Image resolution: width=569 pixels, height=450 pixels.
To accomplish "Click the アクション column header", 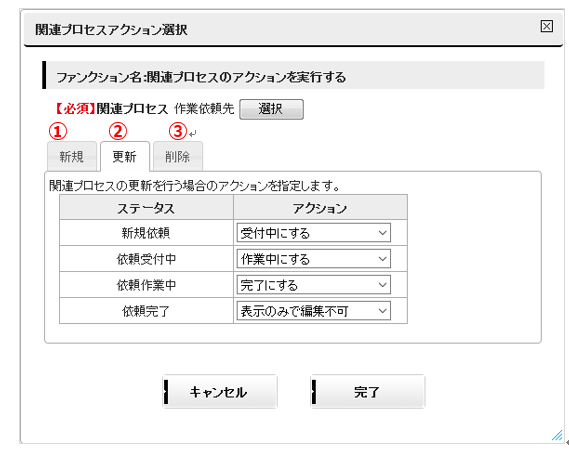I will tap(320, 208).
